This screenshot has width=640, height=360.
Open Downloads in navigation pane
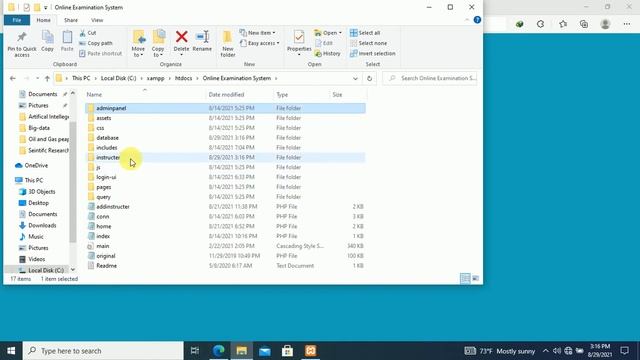point(37,225)
